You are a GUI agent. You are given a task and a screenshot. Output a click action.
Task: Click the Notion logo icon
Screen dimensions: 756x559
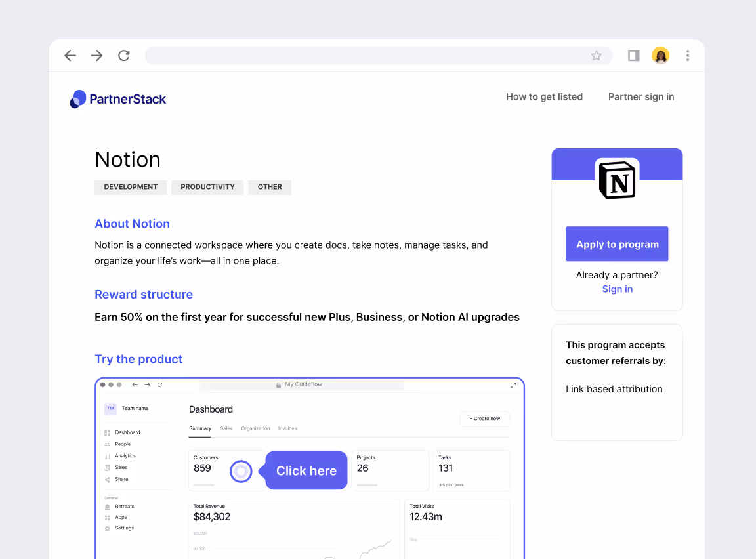[x=617, y=180]
